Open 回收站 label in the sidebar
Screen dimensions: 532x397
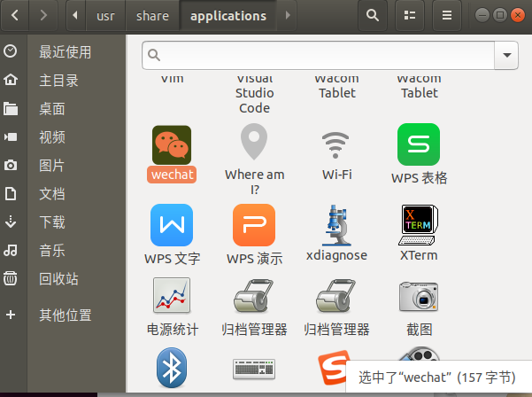click(x=58, y=279)
